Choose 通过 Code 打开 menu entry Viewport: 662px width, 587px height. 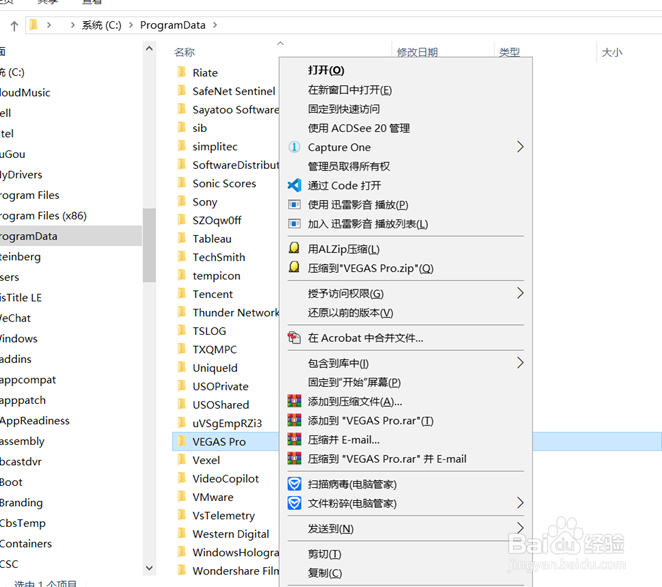click(x=344, y=186)
